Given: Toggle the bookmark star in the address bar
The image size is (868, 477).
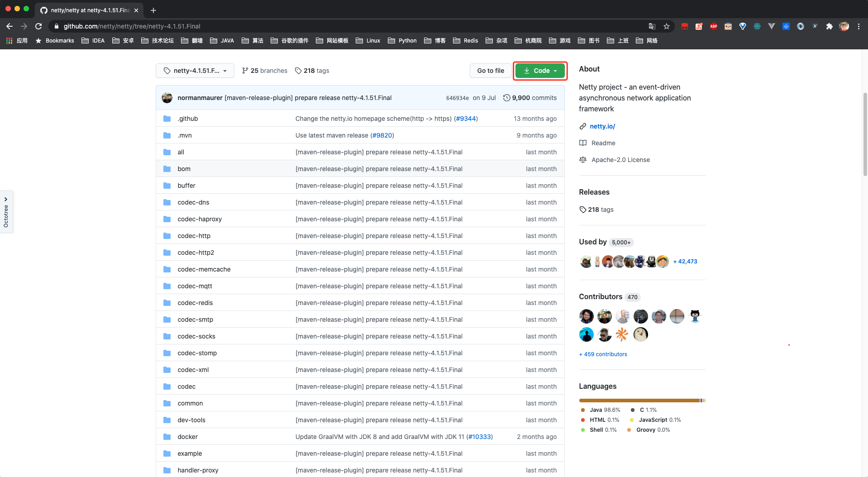Looking at the screenshot, I should pos(666,26).
